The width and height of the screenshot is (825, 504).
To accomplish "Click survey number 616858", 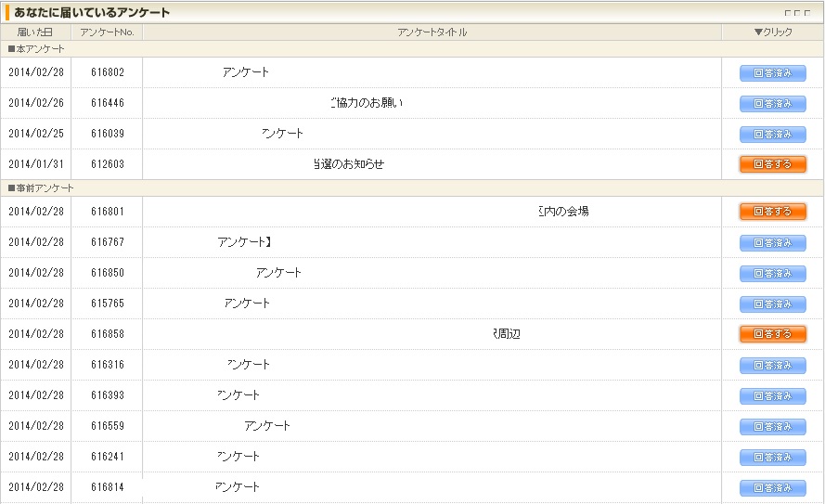I will tap(108, 334).
